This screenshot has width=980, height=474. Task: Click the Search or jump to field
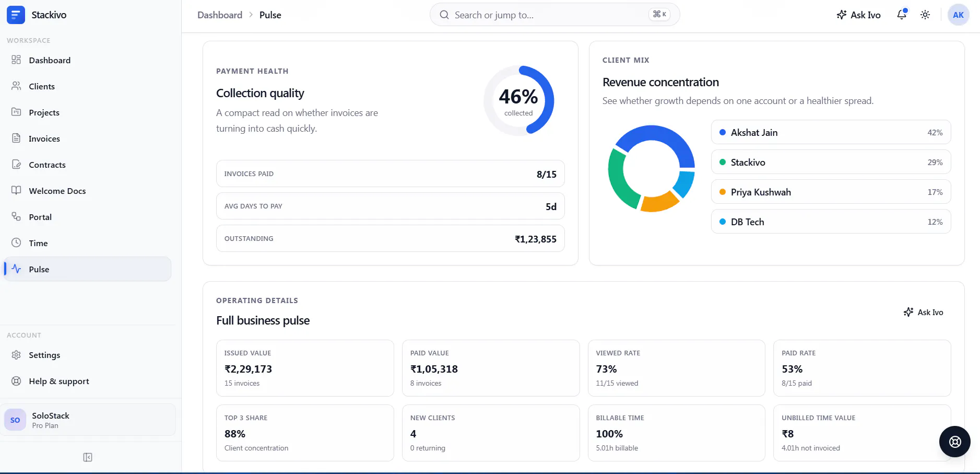[554, 15]
